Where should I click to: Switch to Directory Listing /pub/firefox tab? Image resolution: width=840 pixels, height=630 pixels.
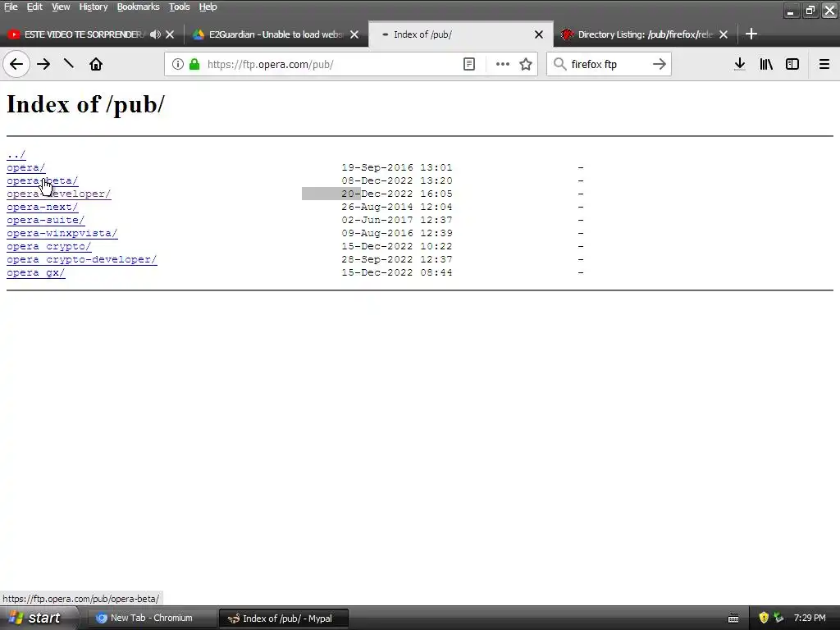point(645,34)
